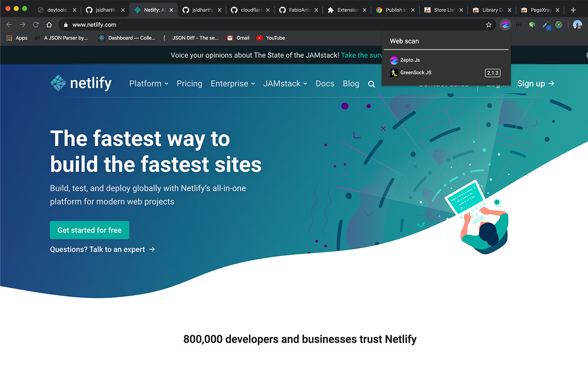The image size is (588, 368).
Task: Click the Netlify logo in the header
Action: tap(81, 83)
